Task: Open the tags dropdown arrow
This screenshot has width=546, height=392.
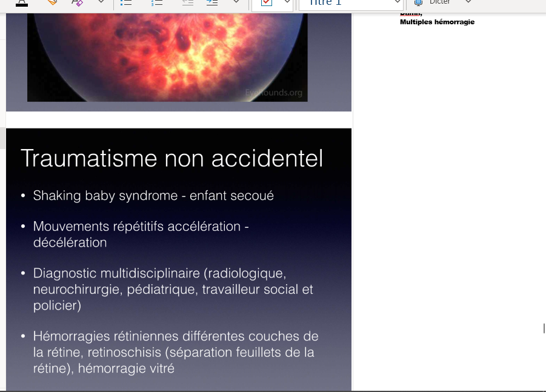Action: click(287, 2)
